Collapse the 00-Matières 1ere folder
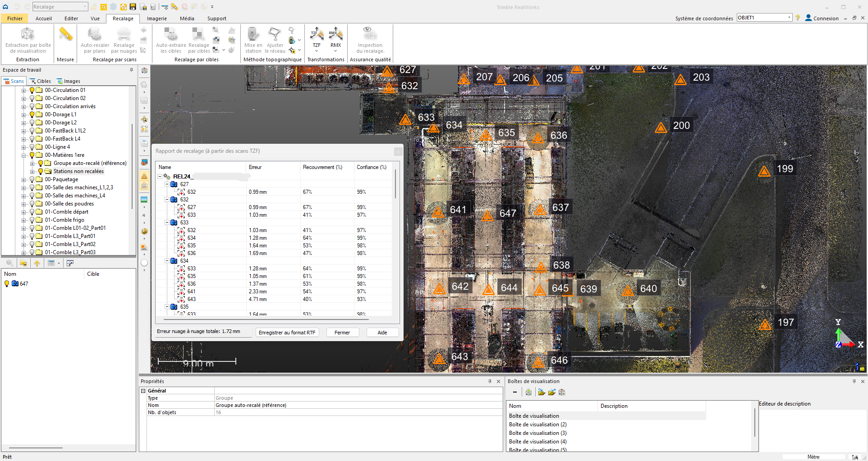The height and width of the screenshot is (461, 868). [24, 155]
